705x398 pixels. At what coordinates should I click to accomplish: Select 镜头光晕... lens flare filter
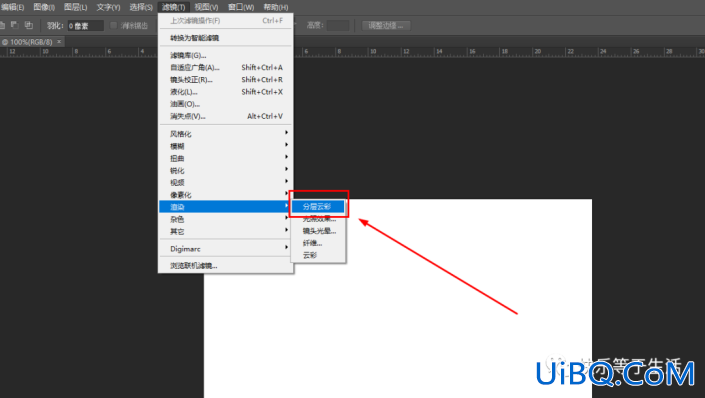coord(318,231)
